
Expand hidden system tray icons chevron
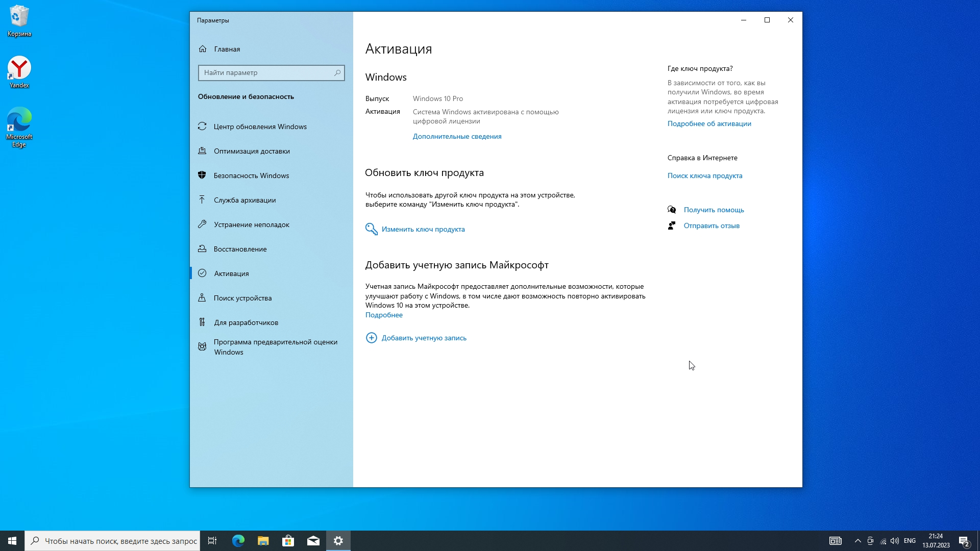point(857,541)
